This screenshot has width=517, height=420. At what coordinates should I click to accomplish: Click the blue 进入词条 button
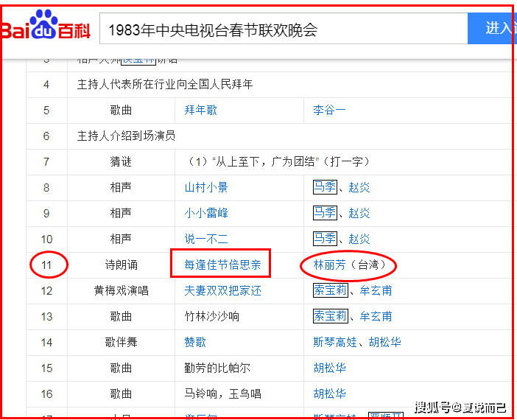(492, 29)
